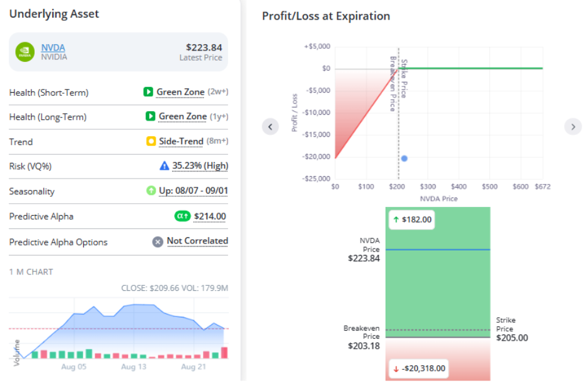The image size is (588, 388).
Task: Open Predictive Alpha $214.00 value
Action: pos(210,216)
